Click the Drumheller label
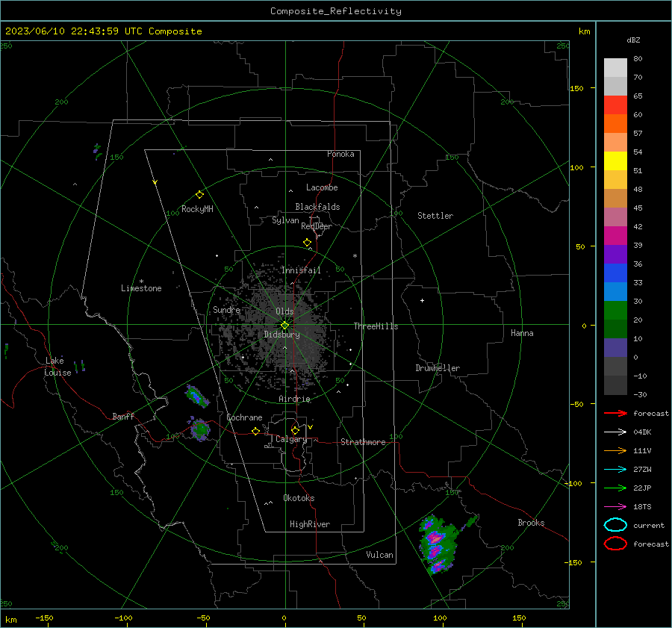The image size is (672, 628). 438,368
